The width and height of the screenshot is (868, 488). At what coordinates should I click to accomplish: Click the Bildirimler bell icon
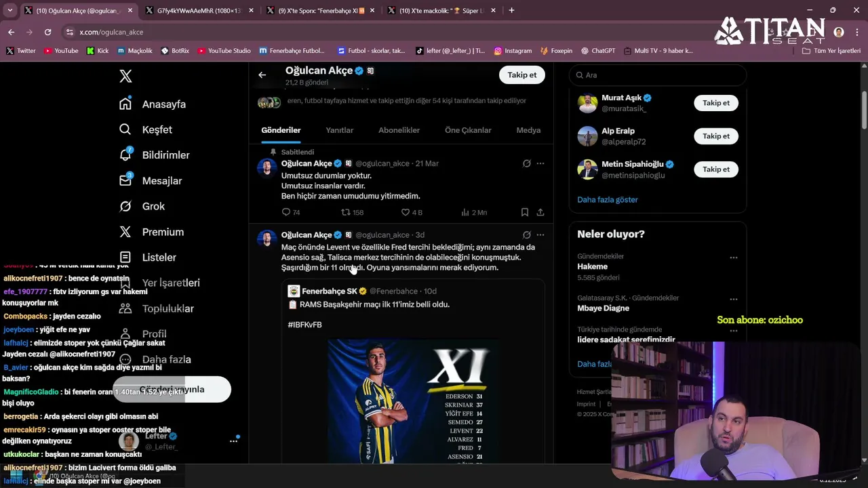[x=125, y=155]
